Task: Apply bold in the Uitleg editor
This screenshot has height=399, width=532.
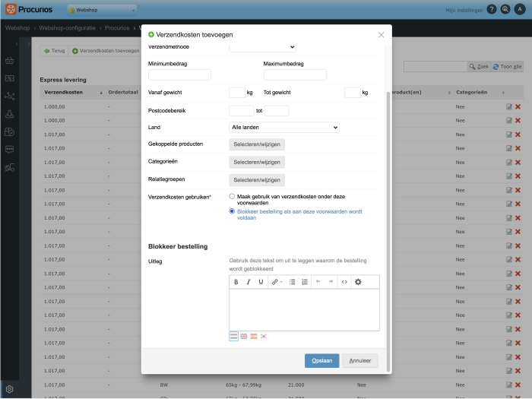Action: [x=236, y=282]
